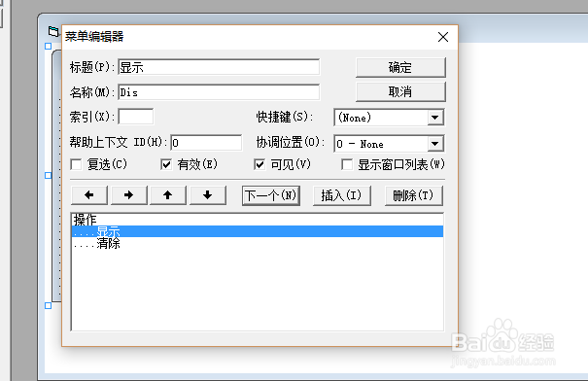Click the 下一个(N) button

coord(271,195)
